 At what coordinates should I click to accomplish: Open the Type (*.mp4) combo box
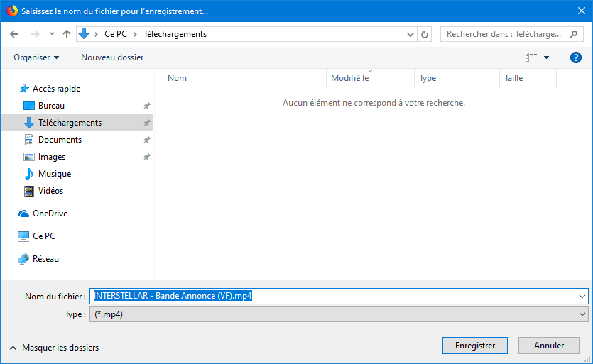click(x=339, y=314)
